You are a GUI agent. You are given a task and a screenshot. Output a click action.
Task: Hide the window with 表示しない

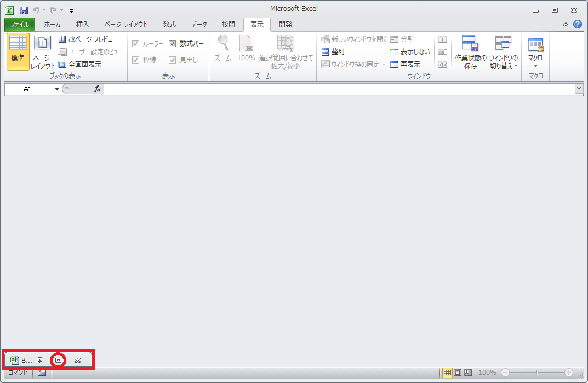(410, 52)
